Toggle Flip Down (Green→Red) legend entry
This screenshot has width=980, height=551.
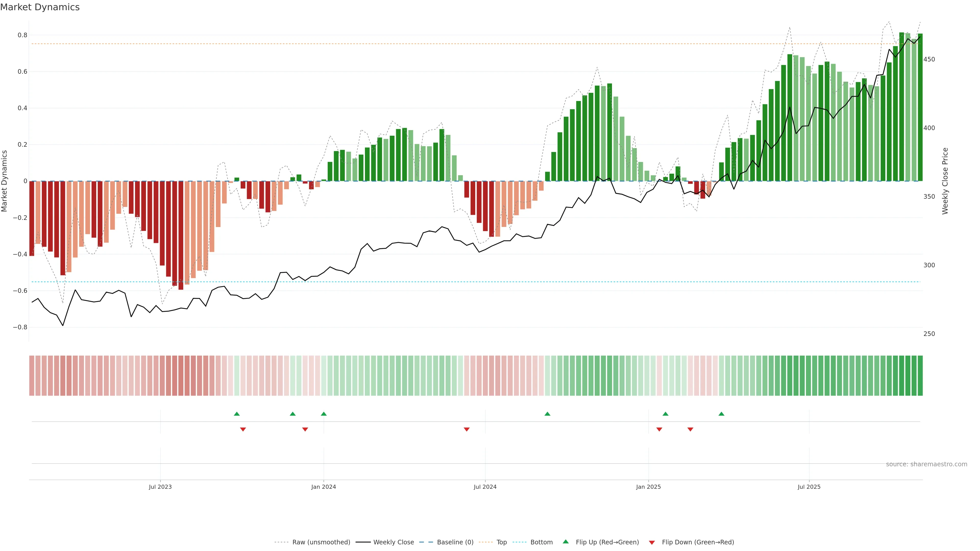tap(698, 542)
